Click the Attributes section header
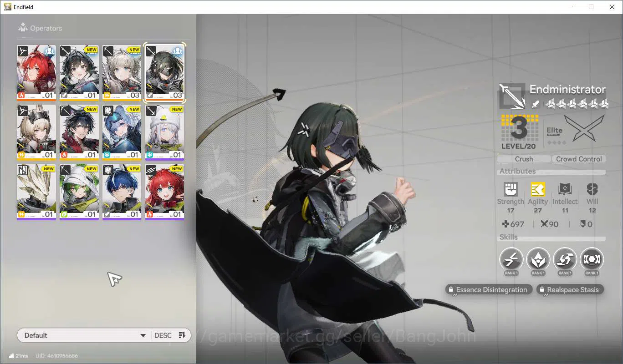Viewport: 623px width, 364px height. click(x=517, y=171)
